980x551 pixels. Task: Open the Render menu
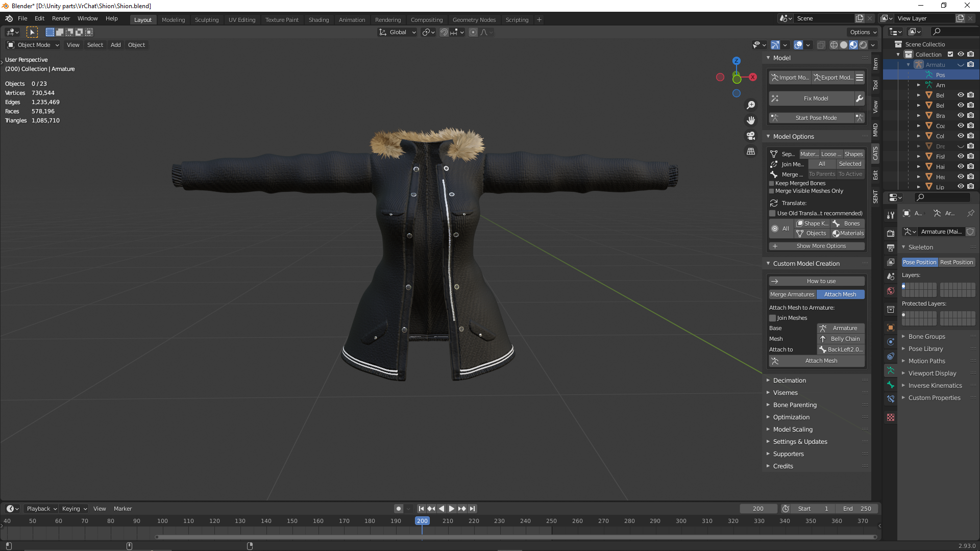[x=61, y=18]
